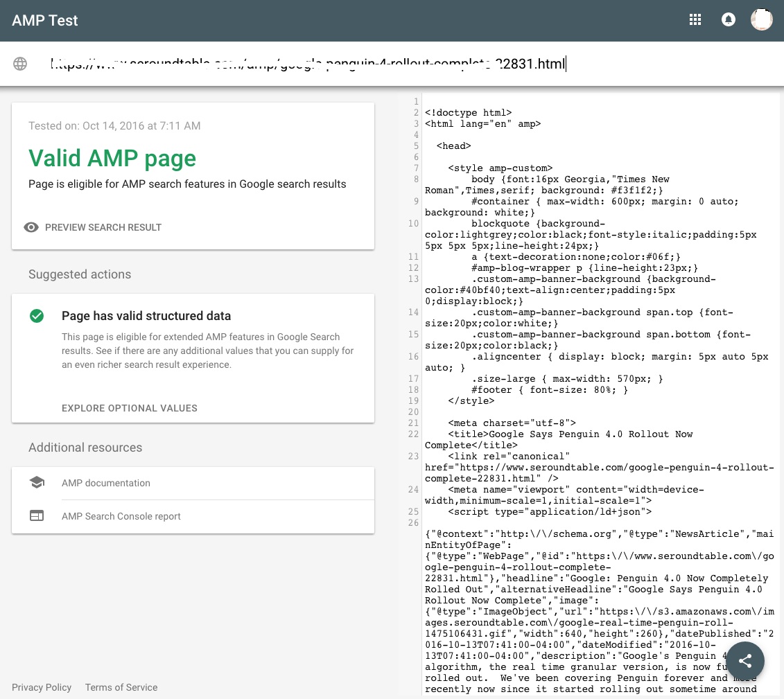Open the notifications bell icon
Image resolution: width=784 pixels, height=699 pixels.
point(728,20)
